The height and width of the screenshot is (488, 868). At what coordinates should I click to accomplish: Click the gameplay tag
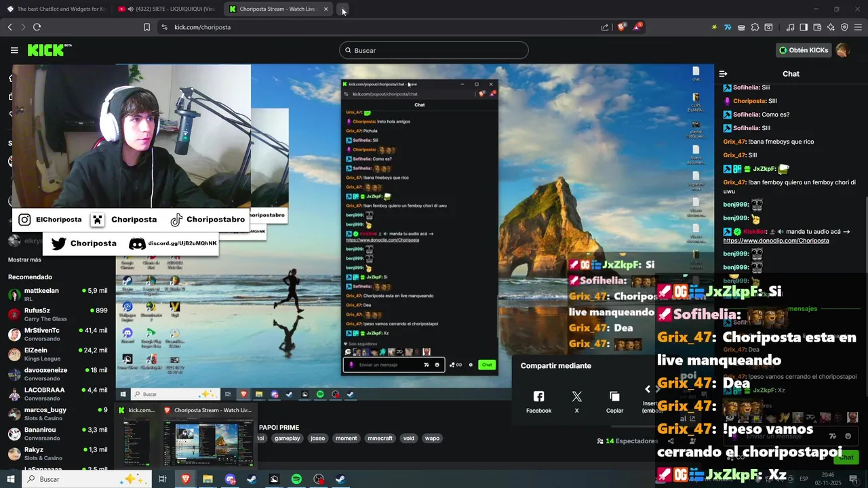pos(287,439)
